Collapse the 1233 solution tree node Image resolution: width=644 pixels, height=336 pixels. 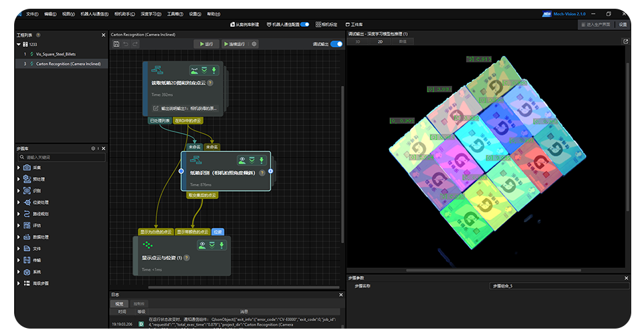pyautogui.click(x=17, y=44)
